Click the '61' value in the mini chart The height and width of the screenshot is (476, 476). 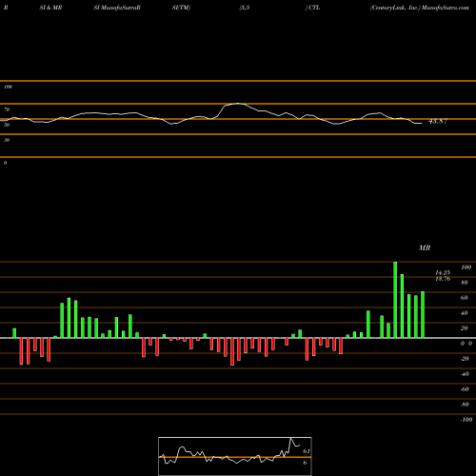coord(307,451)
